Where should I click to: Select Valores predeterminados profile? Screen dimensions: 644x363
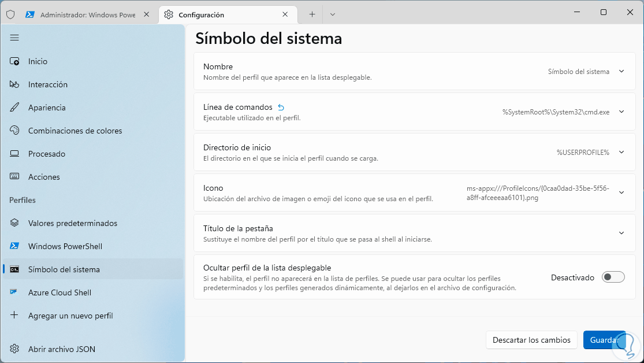point(73,223)
